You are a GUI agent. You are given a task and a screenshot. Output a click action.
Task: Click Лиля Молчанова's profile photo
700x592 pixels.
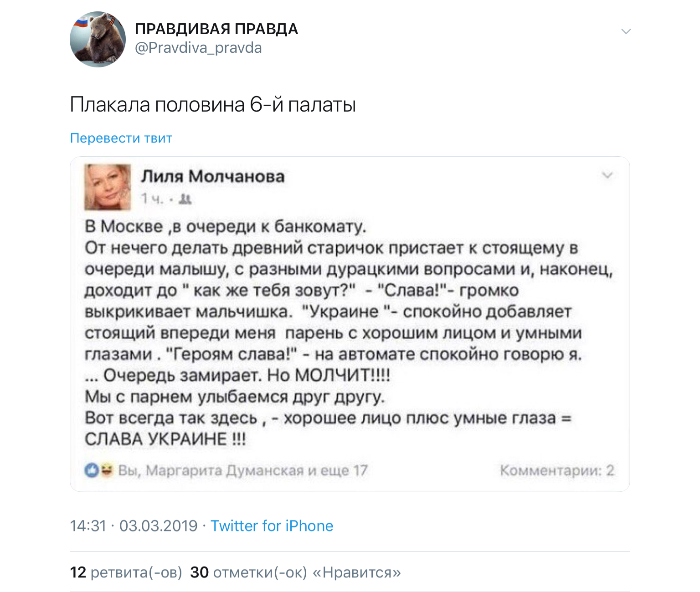pos(108,187)
